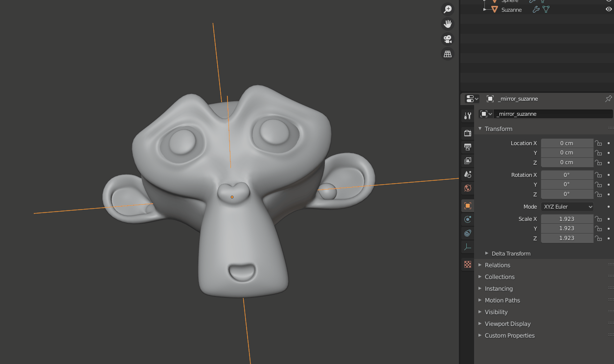
Task: Open the Physics properties tab
Action: pos(467,219)
